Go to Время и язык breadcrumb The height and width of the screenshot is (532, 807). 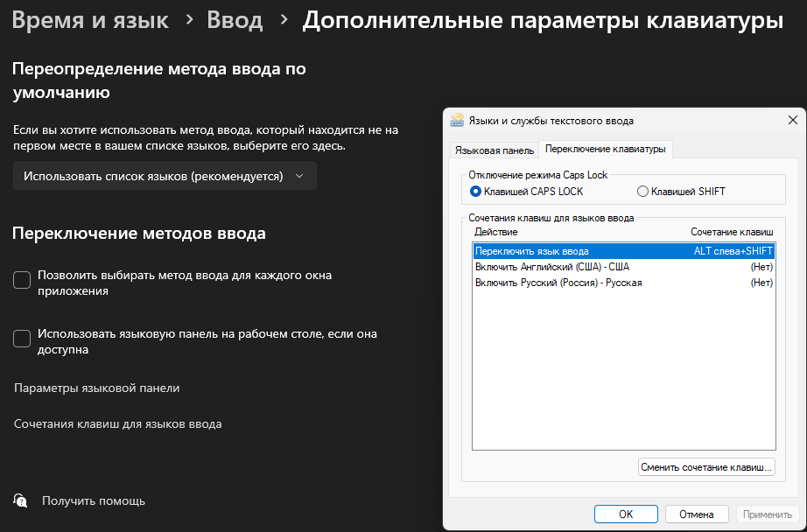click(90, 21)
